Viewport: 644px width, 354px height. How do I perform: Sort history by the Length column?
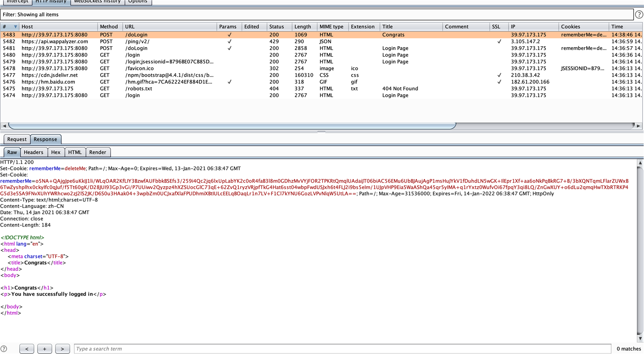(304, 27)
